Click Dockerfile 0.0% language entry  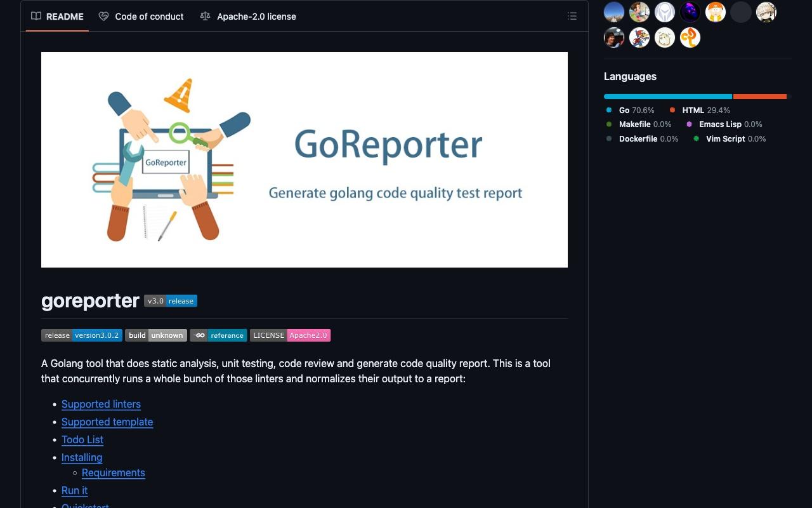[x=642, y=138]
